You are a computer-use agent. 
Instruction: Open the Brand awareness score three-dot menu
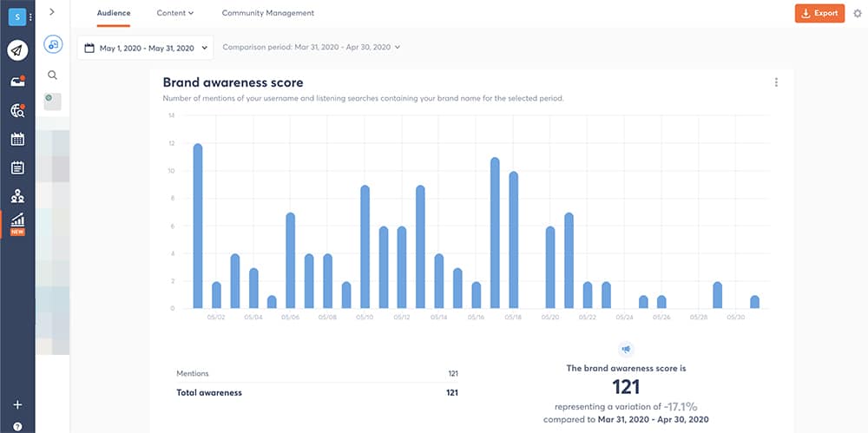pyautogui.click(x=776, y=82)
